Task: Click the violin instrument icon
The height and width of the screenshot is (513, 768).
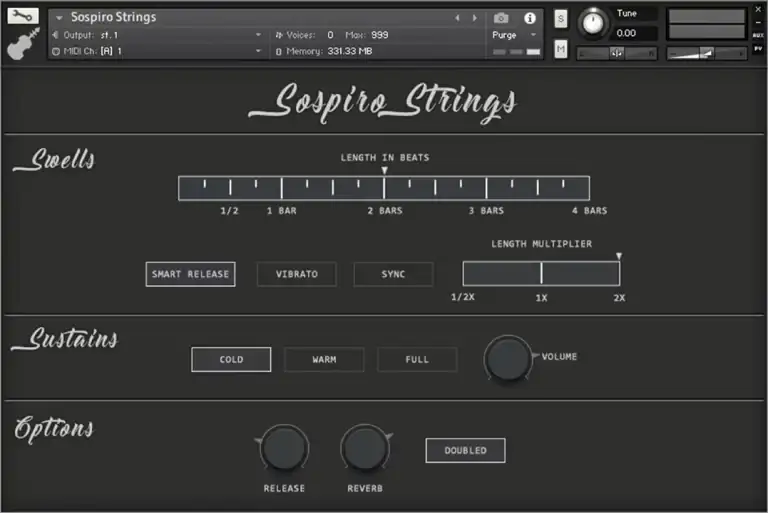Action: tap(23, 44)
